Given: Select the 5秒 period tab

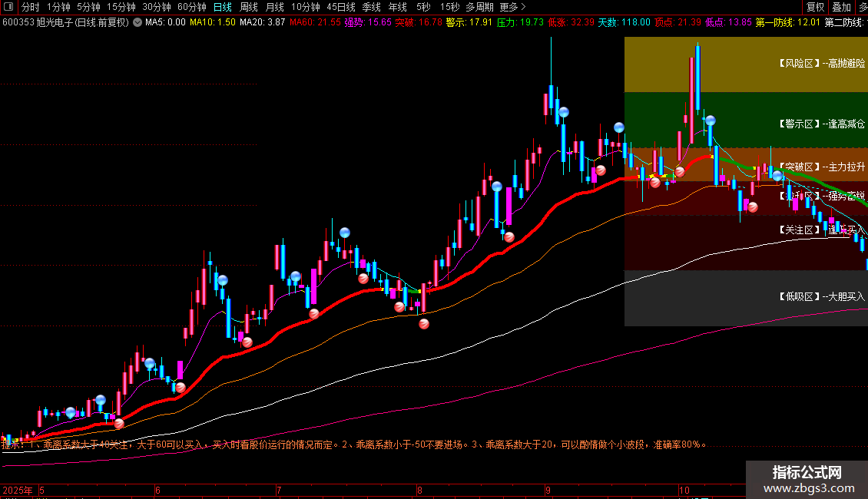Looking at the screenshot, I should (x=423, y=7).
